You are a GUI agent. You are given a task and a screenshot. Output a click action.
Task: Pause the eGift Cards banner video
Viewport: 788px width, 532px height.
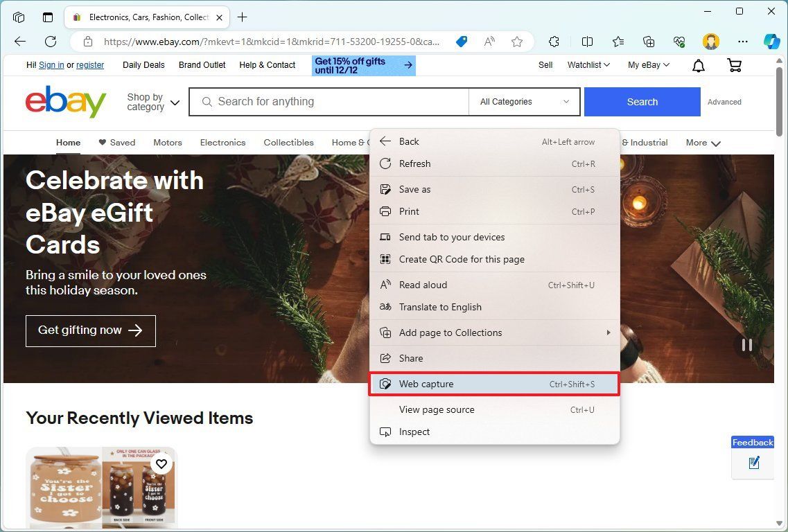tap(746, 345)
